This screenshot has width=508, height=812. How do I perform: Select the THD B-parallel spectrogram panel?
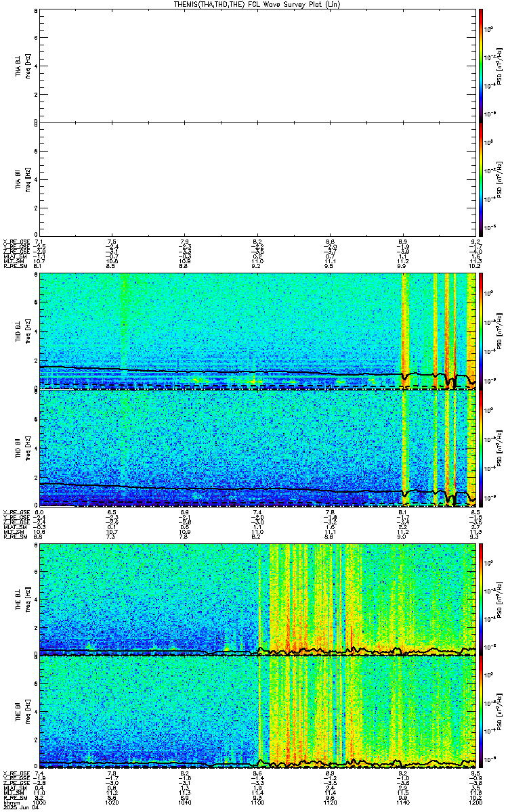[x=257, y=448]
